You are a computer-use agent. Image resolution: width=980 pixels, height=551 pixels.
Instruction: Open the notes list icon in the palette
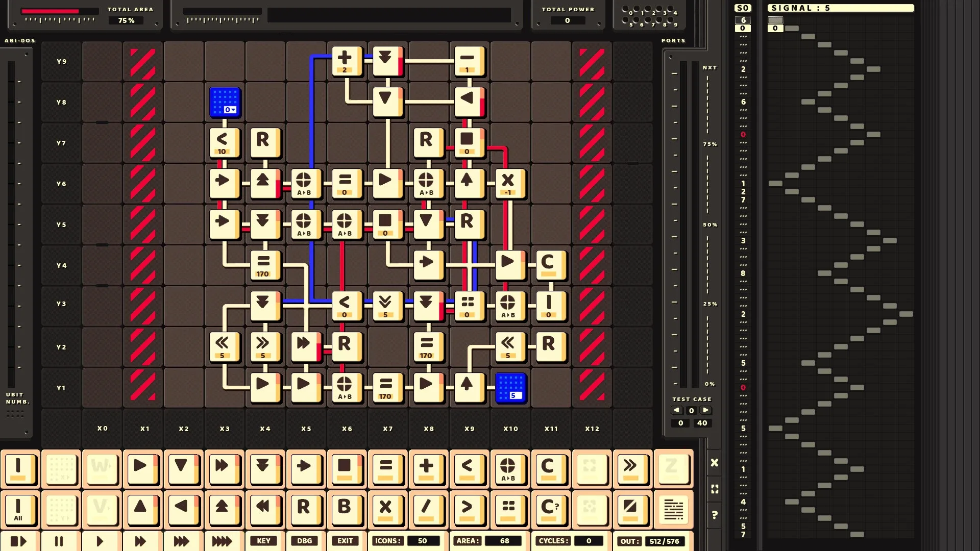point(673,509)
